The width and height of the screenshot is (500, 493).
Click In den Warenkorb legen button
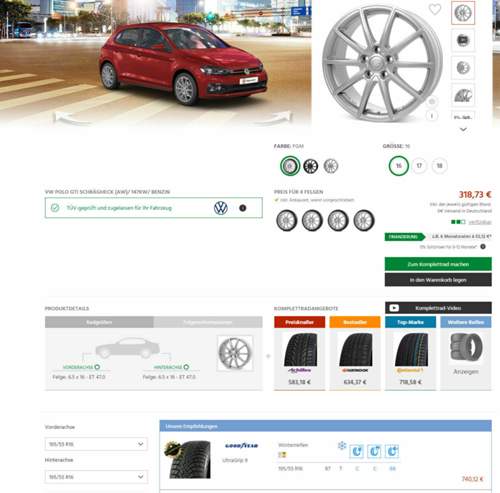tap(438, 280)
